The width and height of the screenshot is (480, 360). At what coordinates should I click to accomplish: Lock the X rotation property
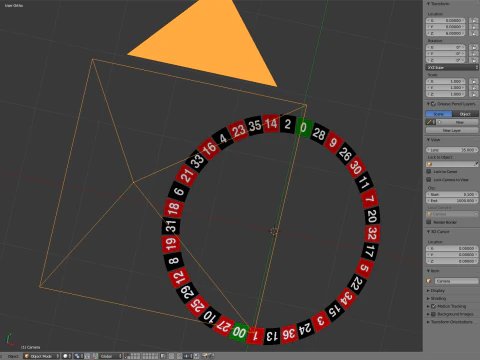click(x=473, y=47)
